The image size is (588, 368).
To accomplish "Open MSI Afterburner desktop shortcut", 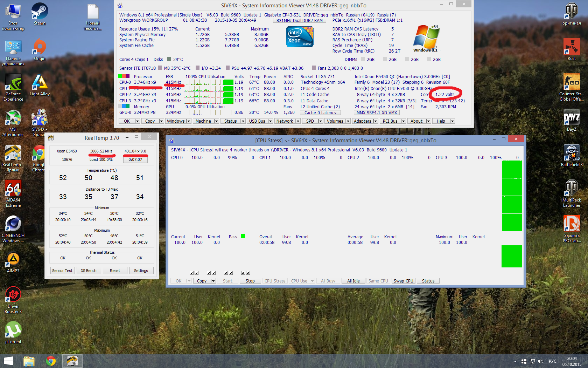I will click(x=13, y=123).
